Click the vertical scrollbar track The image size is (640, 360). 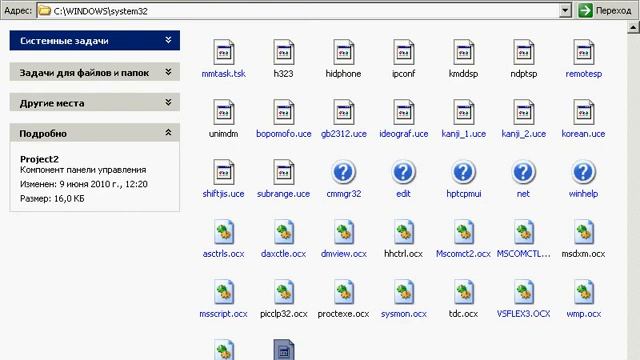click(x=633, y=196)
